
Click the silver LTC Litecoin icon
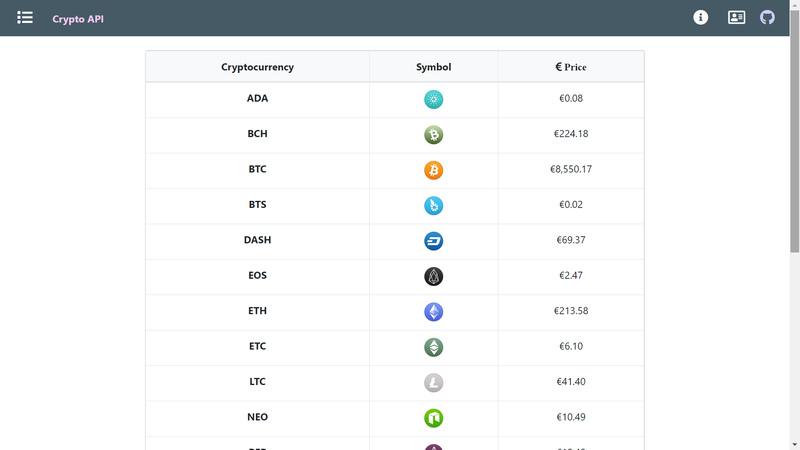tap(434, 383)
